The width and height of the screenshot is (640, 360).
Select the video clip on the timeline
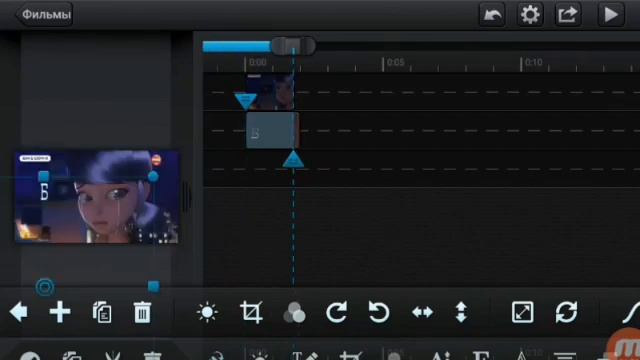point(270,92)
